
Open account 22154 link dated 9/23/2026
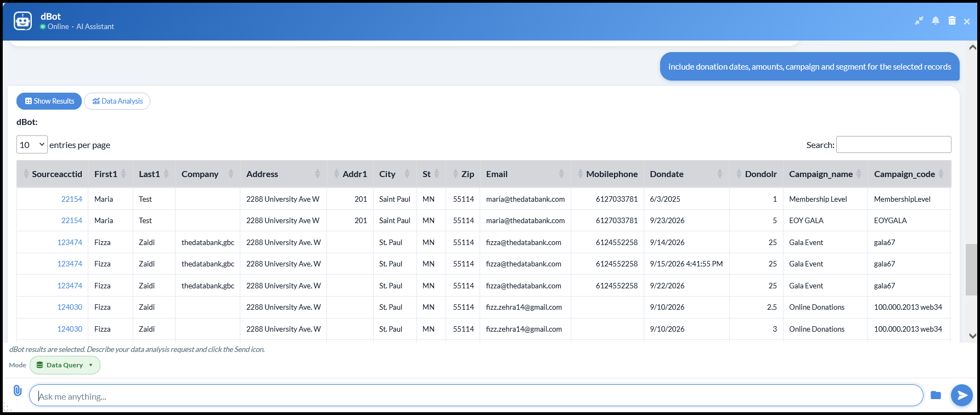point(72,220)
